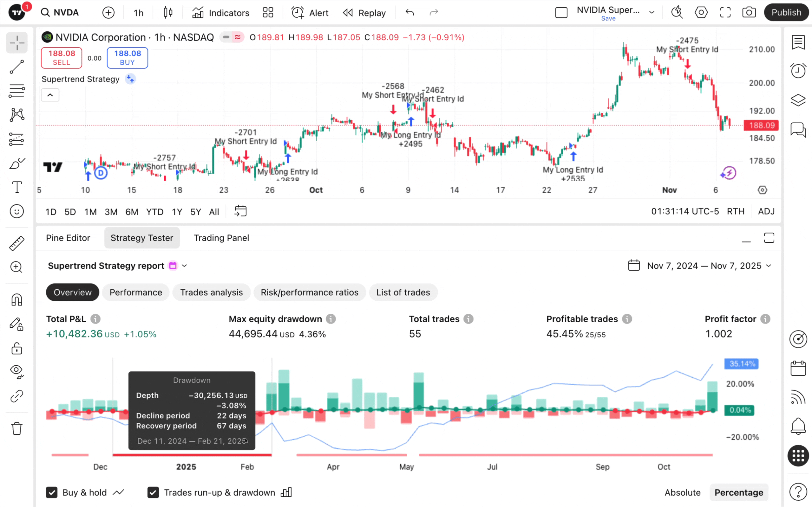The width and height of the screenshot is (812, 507).
Task: Select the Text annotation tool
Action: tap(16, 187)
